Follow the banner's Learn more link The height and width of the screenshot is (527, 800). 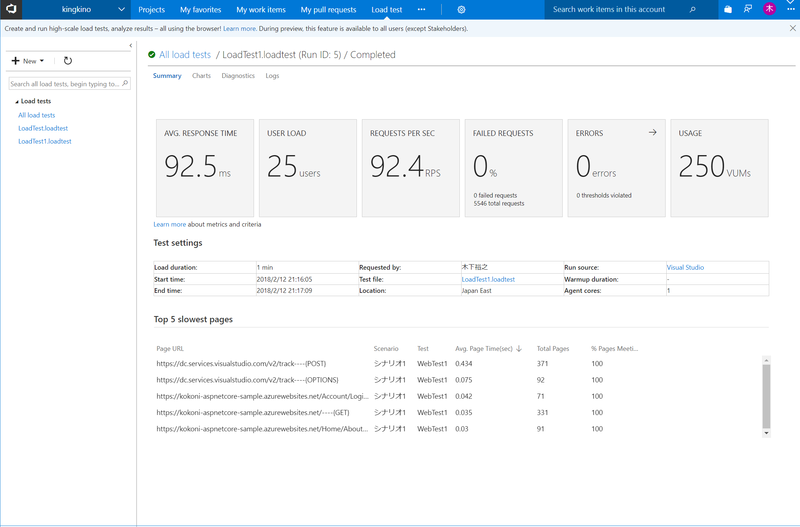pyautogui.click(x=239, y=29)
